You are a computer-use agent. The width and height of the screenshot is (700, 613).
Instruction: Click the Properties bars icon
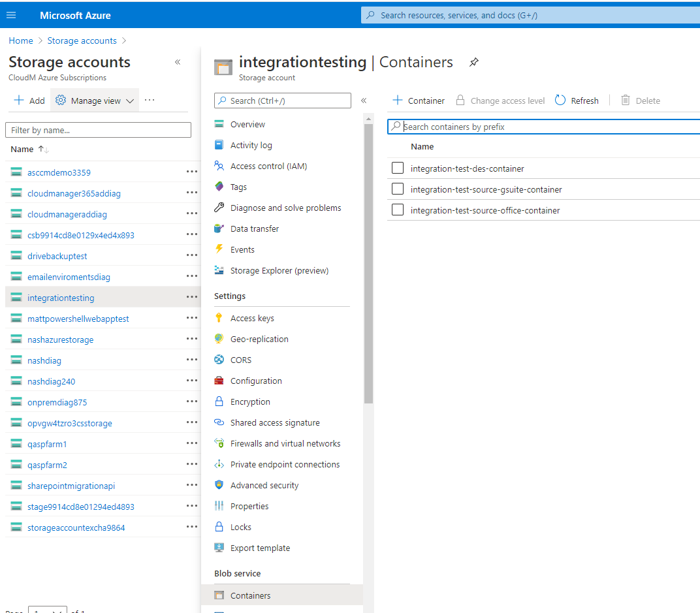tap(219, 506)
